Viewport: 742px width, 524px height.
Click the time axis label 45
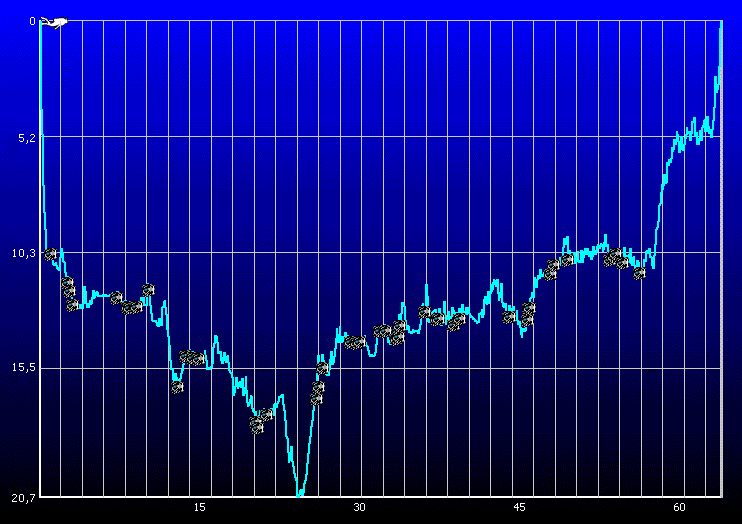pyautogui.click(x=519, y=507)
